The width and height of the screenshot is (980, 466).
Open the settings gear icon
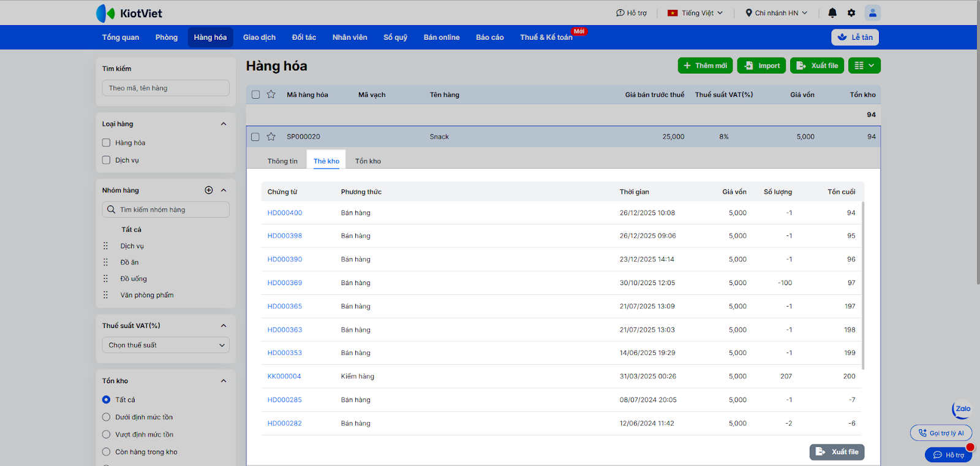coord(851,13)
